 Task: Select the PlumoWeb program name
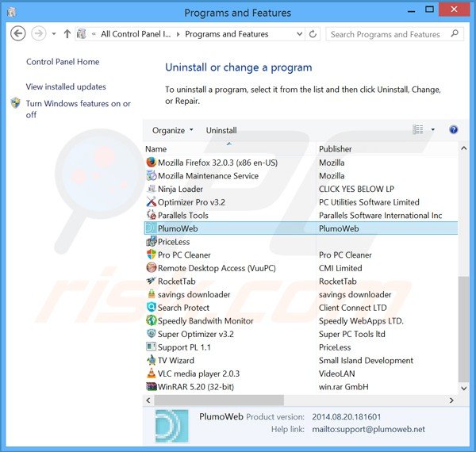pyautogui.click(x=178, y=228)
